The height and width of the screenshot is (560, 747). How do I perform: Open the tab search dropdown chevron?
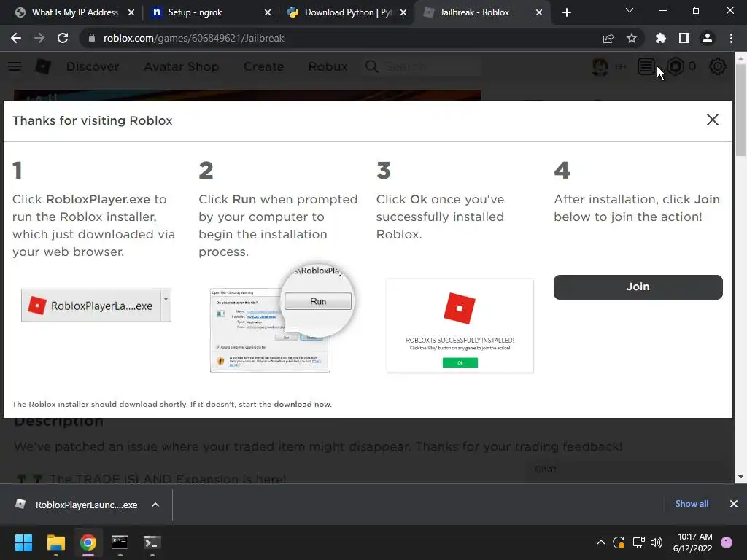(x=630, y=10)
